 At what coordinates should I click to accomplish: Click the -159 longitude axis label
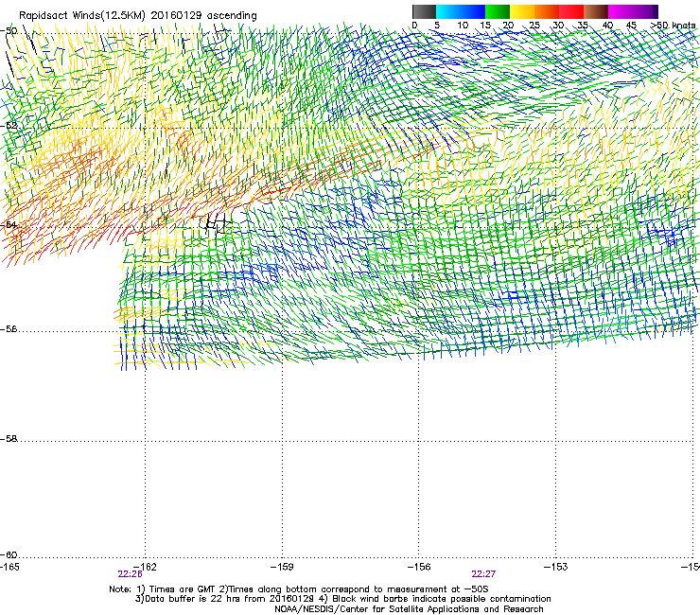coord(282,567)
